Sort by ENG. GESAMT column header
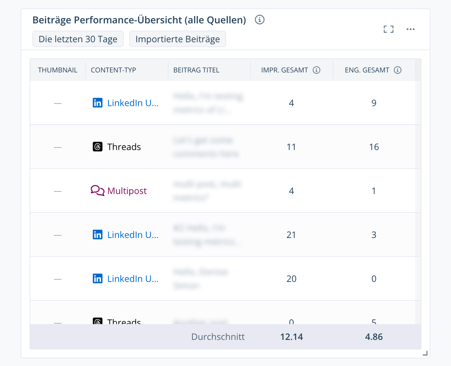This screenshot has height=366, width=451. 367,70
